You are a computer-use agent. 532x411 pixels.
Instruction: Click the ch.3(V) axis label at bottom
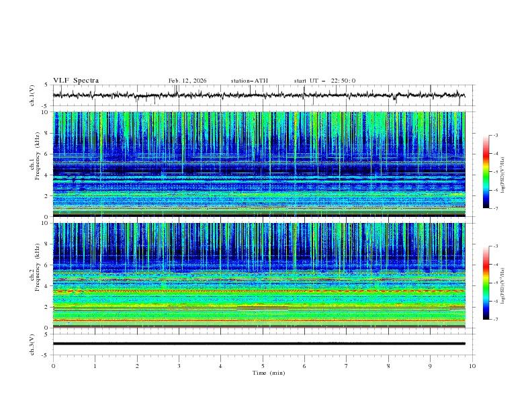click(x=32, y=343)
